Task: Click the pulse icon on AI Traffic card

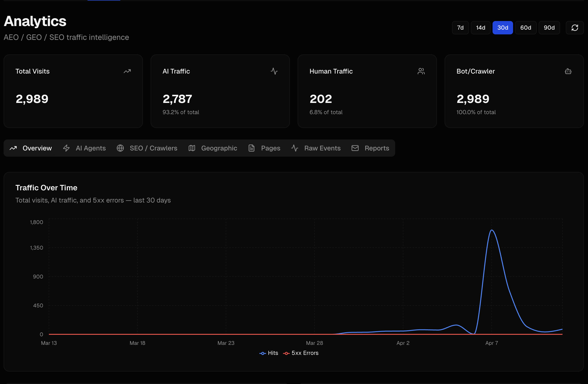Action: point(274,71)
